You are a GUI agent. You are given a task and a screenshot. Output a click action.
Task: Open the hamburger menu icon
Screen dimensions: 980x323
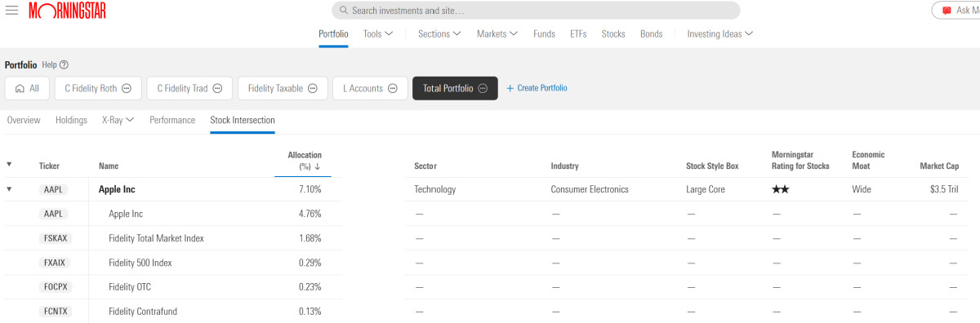pyautogui.click(x=11, y=11)
